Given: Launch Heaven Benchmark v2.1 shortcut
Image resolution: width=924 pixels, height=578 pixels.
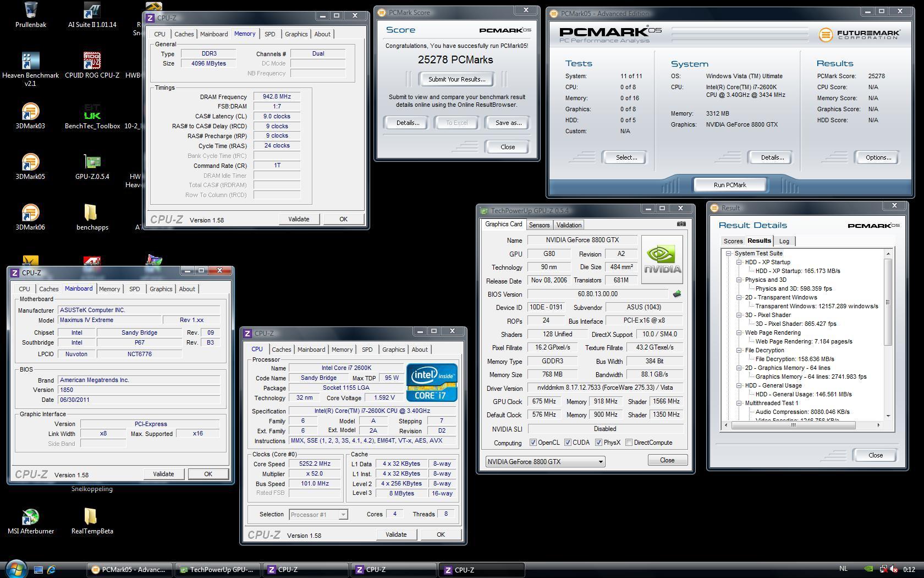Looking at the screenshot, I should 30,69.
